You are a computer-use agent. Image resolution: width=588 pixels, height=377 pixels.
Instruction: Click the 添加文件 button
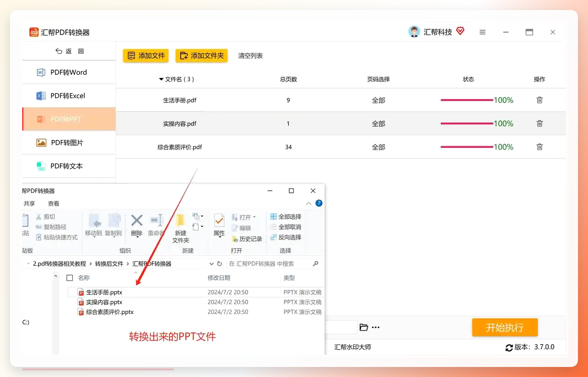coord(147,56)
